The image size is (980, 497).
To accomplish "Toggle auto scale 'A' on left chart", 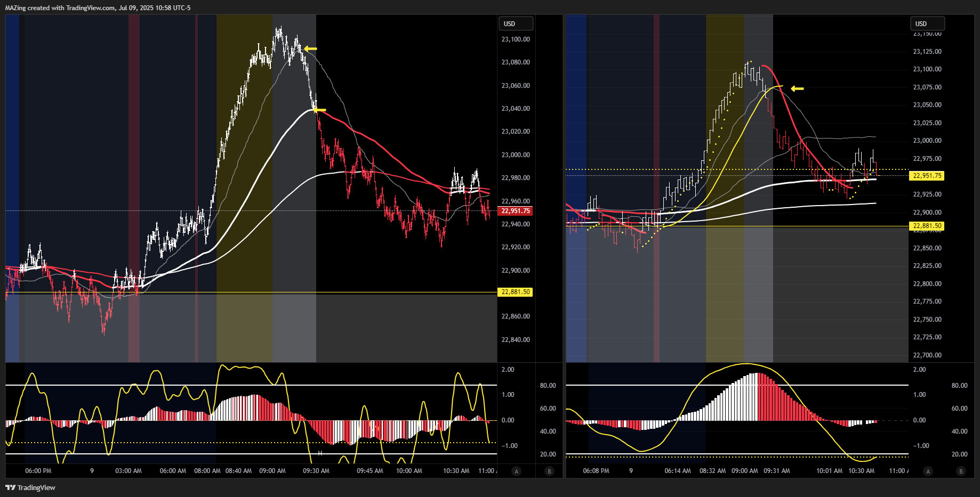I will point(516,471).
